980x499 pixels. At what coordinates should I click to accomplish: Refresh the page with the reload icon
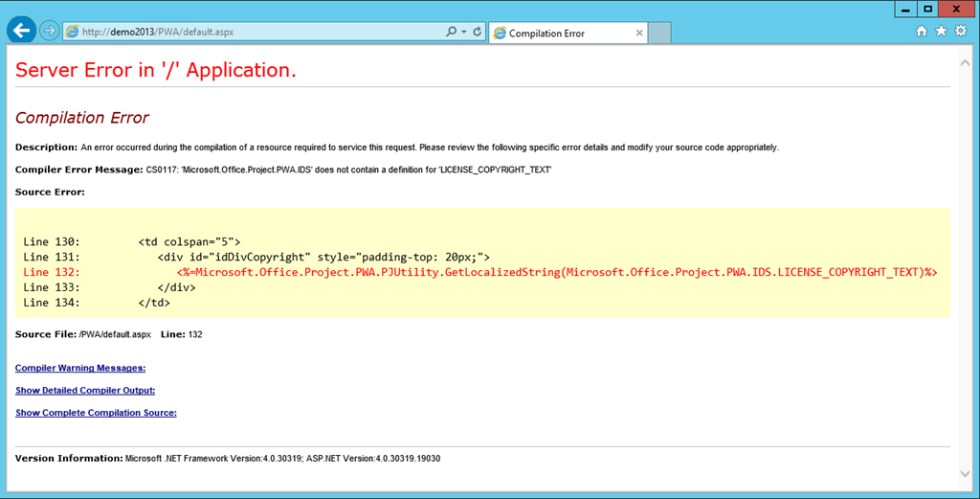[x=478, y=32]
